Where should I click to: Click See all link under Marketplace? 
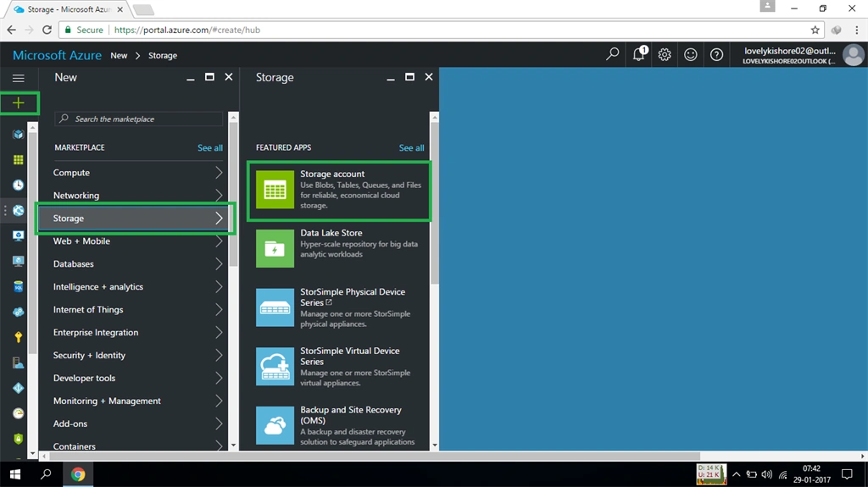[210, 147]
